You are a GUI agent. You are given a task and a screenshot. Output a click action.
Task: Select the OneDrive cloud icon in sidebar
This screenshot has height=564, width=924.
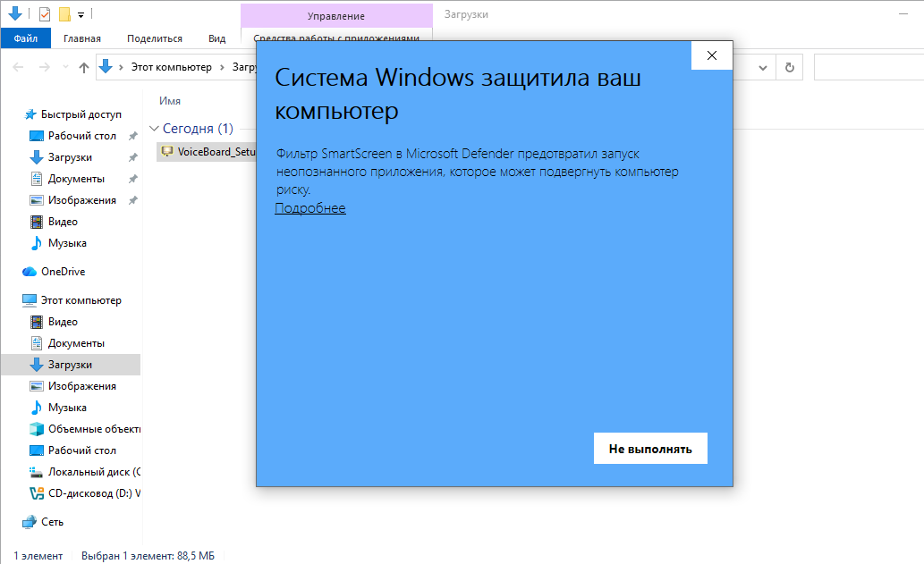tap(30, 271)
